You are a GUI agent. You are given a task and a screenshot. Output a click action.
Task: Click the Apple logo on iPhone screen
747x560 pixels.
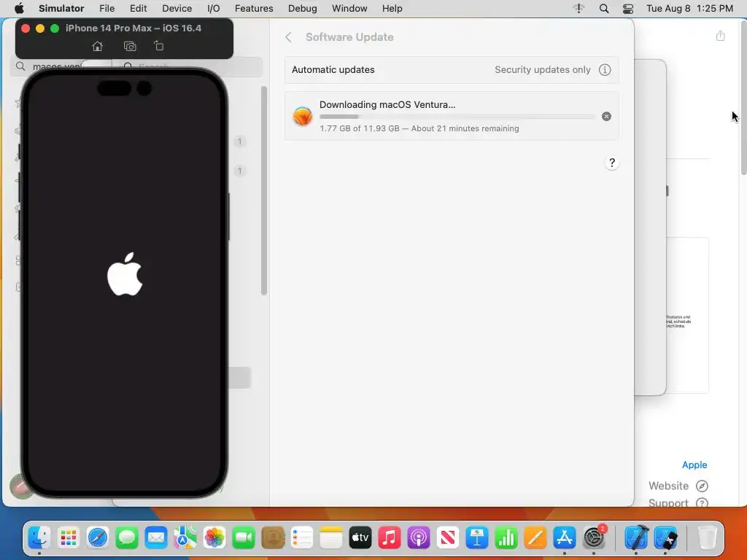click(125, 274)
